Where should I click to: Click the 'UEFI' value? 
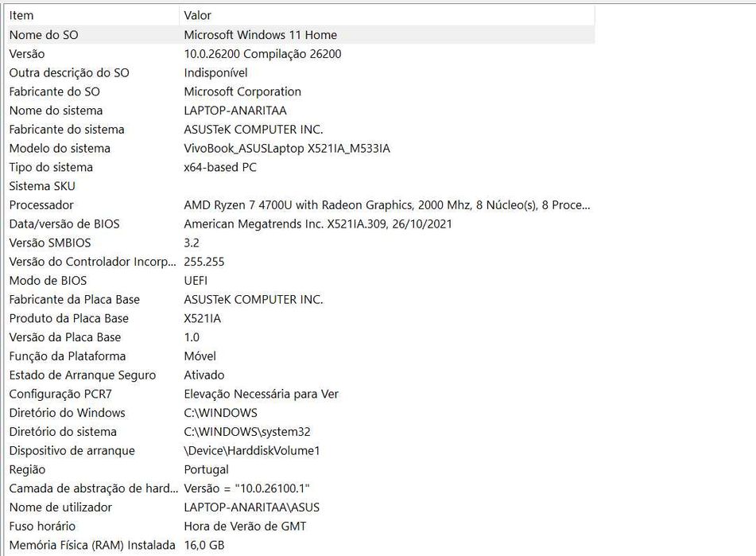click(x=196, y=281)
